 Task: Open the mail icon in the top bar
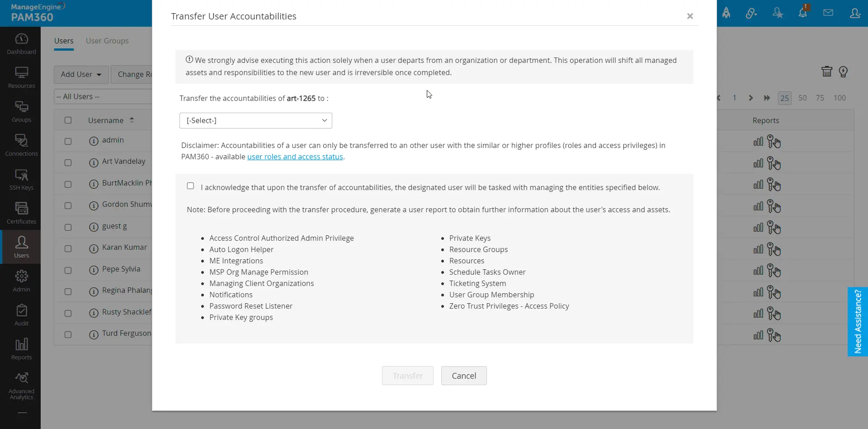828,13
